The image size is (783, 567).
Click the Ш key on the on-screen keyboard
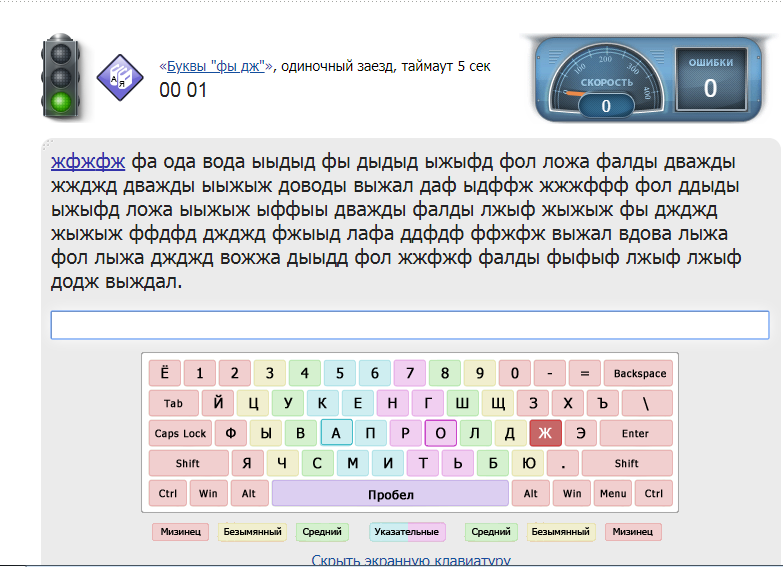(463, 403)
